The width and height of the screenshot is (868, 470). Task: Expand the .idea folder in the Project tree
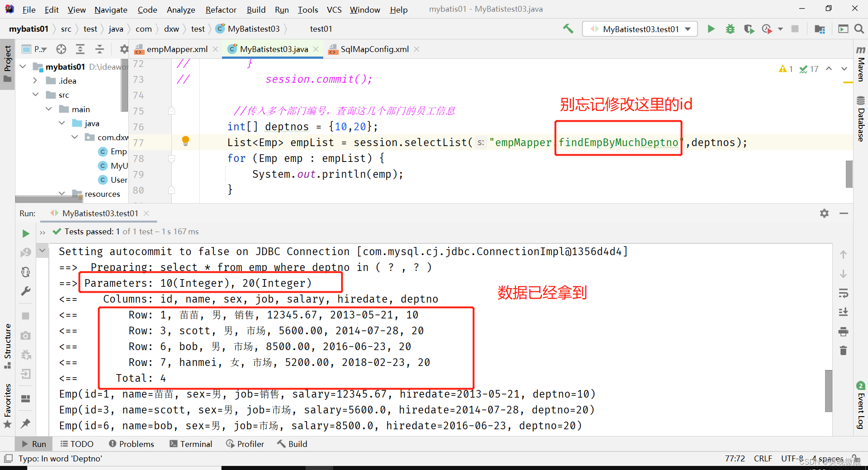click(x=35, y=81)
